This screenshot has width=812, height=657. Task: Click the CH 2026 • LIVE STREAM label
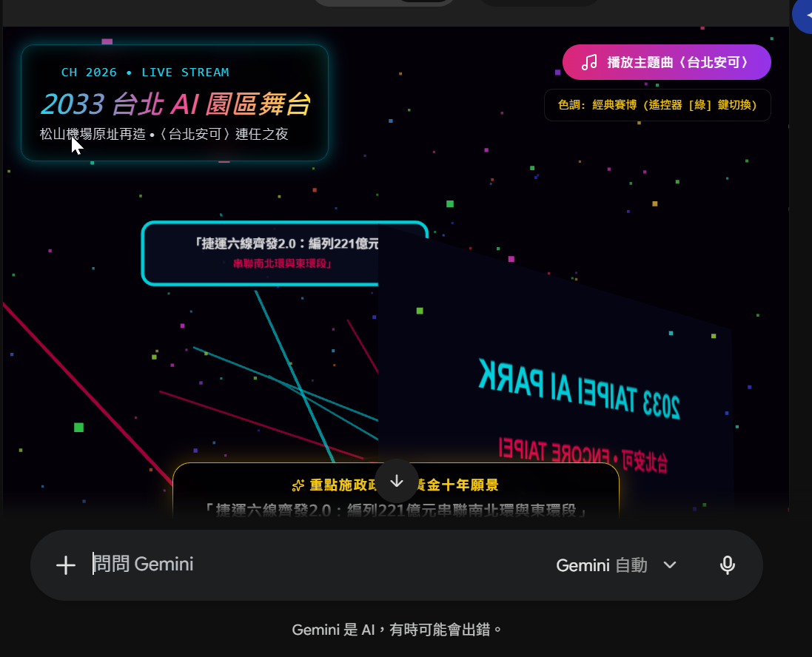145,73
